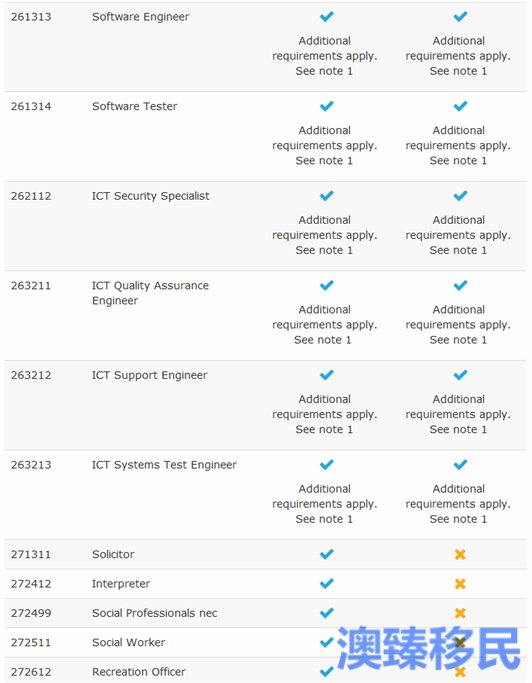Image resolution: width=532 pixels, height=683 pixels.
Task: Click blue checkmark in Solicitor row
Action: [326, 554]
